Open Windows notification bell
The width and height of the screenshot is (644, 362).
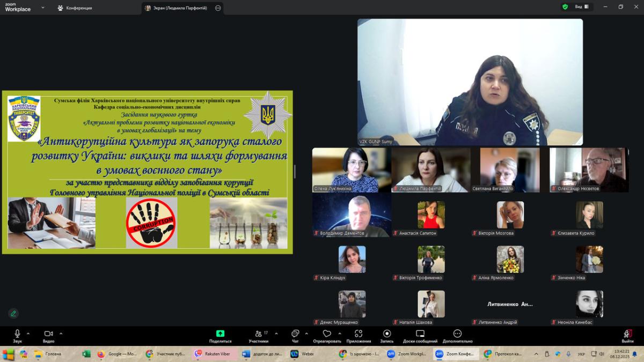(x=635, y=354)
